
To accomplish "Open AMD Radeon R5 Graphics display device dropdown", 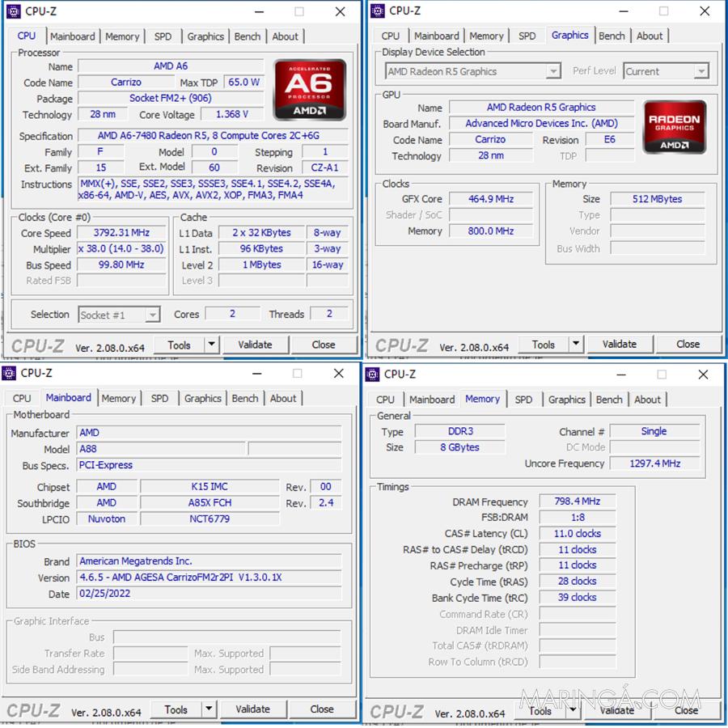I will [472, 71].
